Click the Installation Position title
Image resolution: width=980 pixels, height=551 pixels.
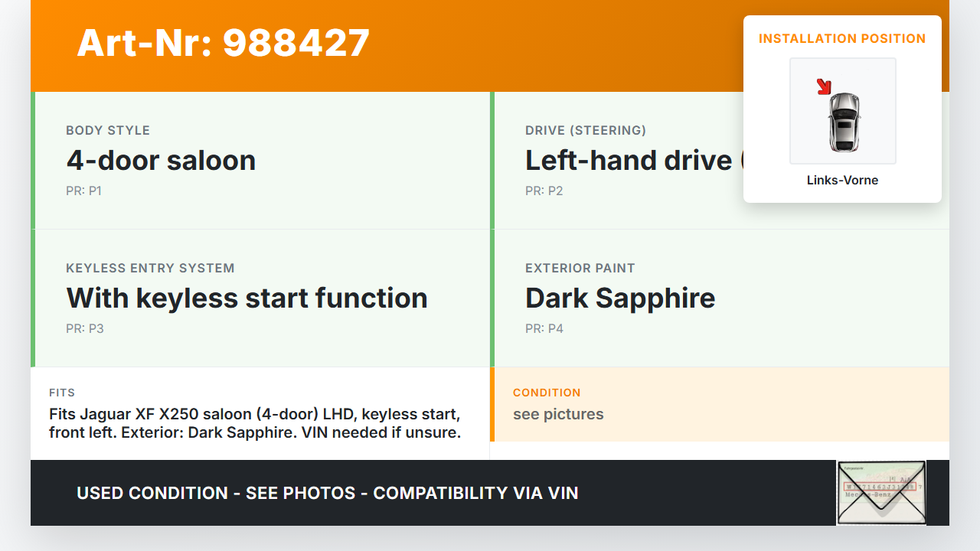(x=842, y=38)
